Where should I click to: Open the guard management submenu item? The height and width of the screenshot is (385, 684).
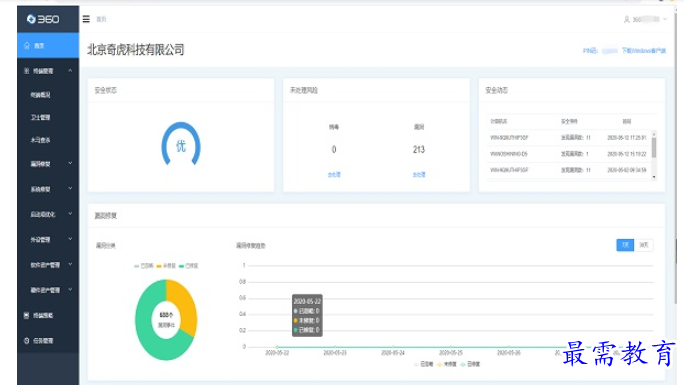pyautogui.click(x=40, y=117)
